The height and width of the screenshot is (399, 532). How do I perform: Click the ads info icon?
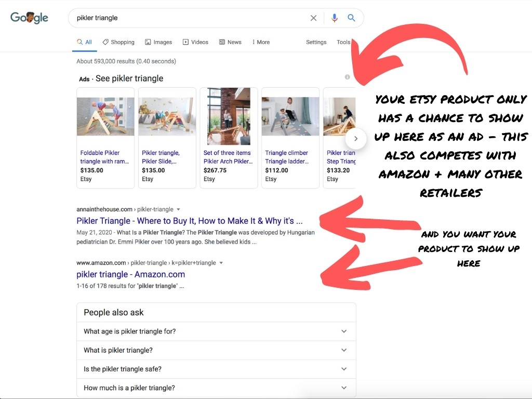click(x=347, y=77)
